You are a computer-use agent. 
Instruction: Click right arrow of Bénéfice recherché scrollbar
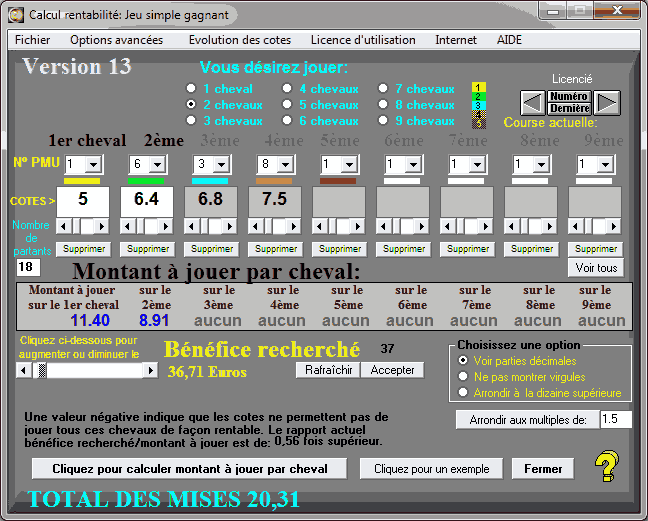tap(151, 370)
